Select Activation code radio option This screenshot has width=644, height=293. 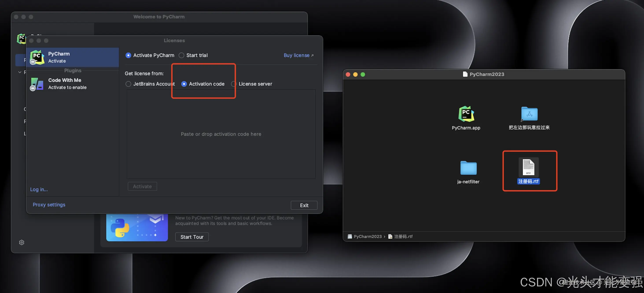tap(184, 84)
